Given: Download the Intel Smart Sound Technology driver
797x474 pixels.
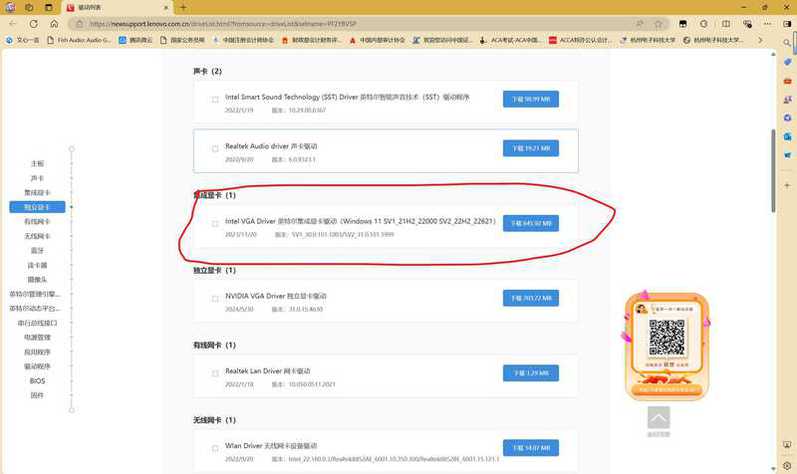Looking at the screenshot, I should [x=531, y=99].
